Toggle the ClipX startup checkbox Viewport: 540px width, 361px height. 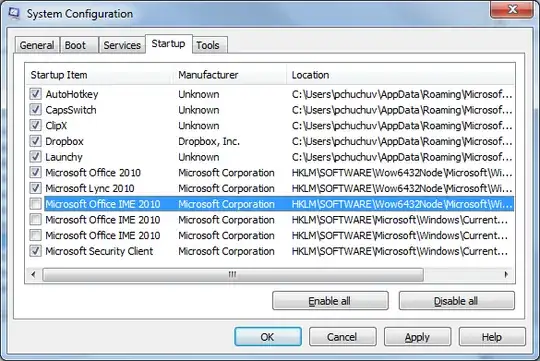(35, 125)
